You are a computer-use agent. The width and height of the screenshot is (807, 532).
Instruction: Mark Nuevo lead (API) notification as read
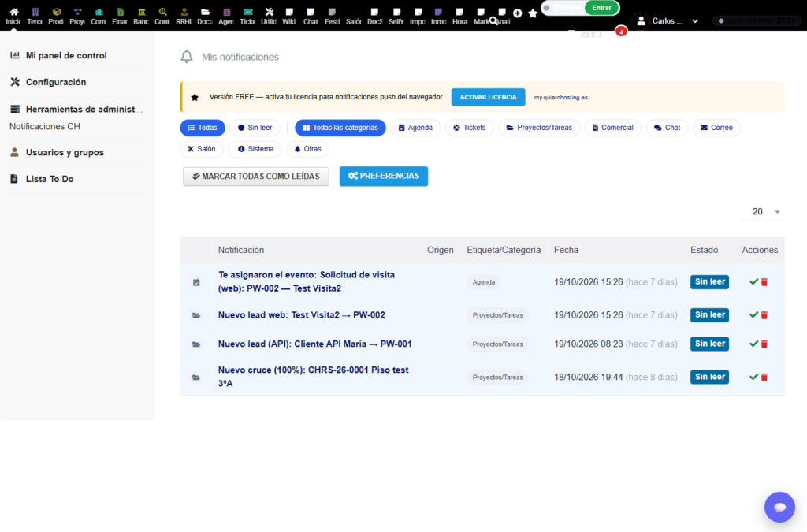[x=753, y=344]
